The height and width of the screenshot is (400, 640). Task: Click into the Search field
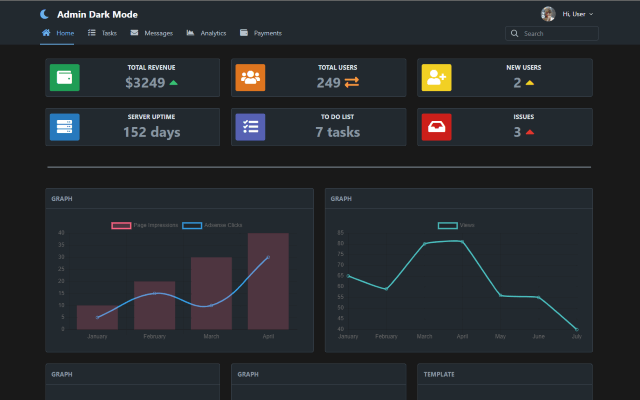coord(552,33)
